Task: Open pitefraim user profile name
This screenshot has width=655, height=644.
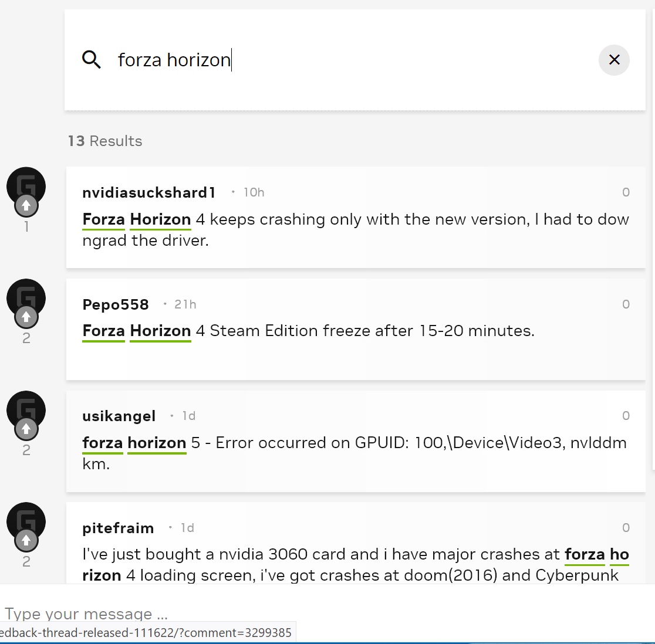Action: [x=118, y=528]
